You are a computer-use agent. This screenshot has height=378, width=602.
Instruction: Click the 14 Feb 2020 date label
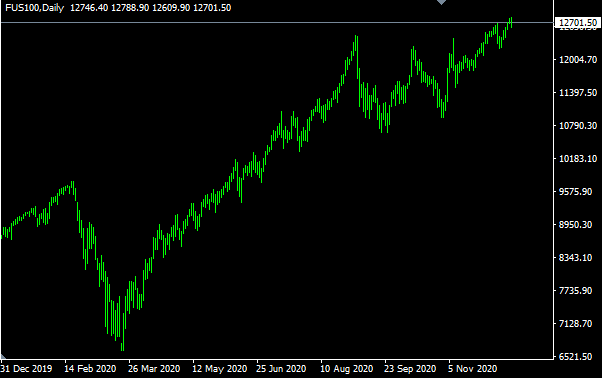[x=90, y=369]
